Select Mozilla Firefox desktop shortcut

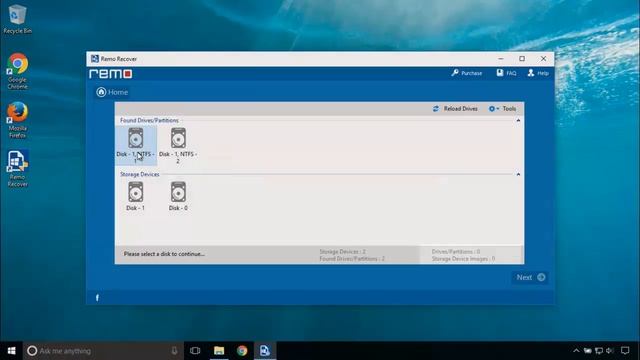(17, 120)
